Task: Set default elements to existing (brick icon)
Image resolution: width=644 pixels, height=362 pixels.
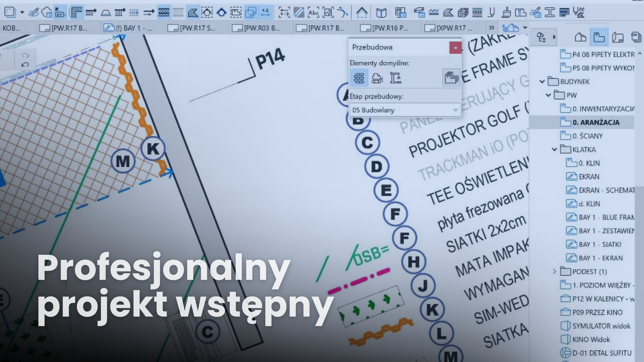Action: click(x=359, y=78)
